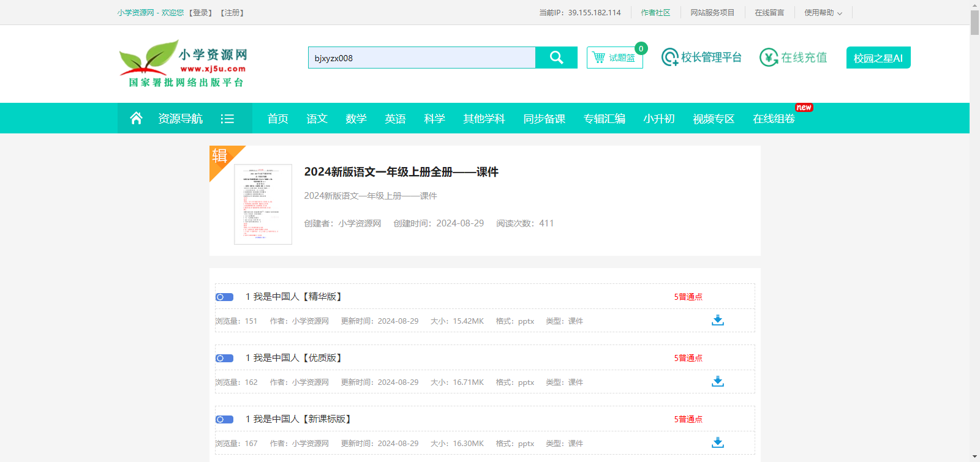Click 创建时间：2024-08-29 text
The image size is (980, 462).
pos(439,223)
